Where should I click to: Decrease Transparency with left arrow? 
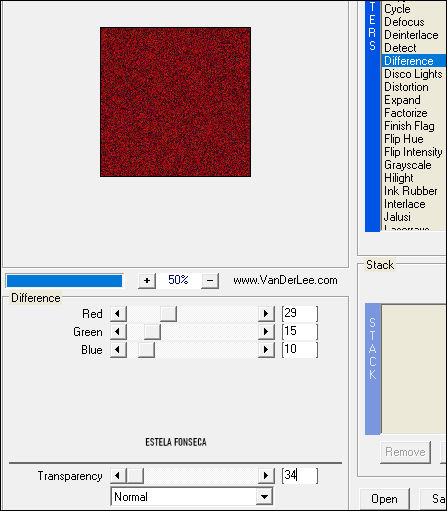118,476
